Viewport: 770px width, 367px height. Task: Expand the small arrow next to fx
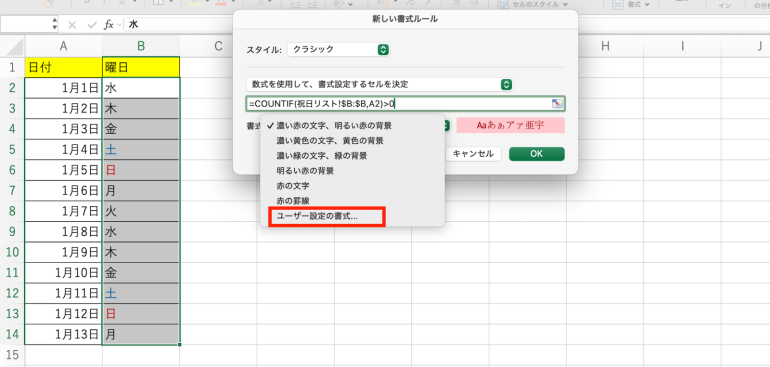coord(119,25)
